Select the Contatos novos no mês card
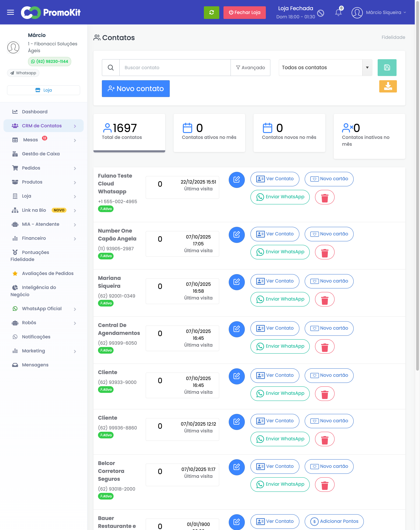The width and height of the screenshot is (420, 530). 289,133
